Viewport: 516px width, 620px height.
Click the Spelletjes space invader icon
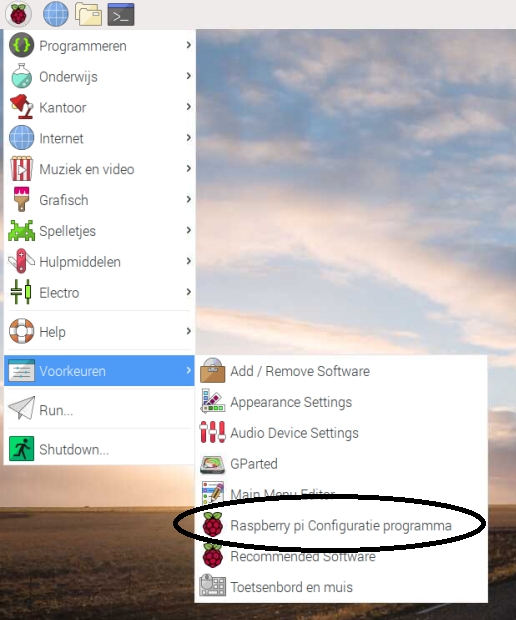(21, 231)
